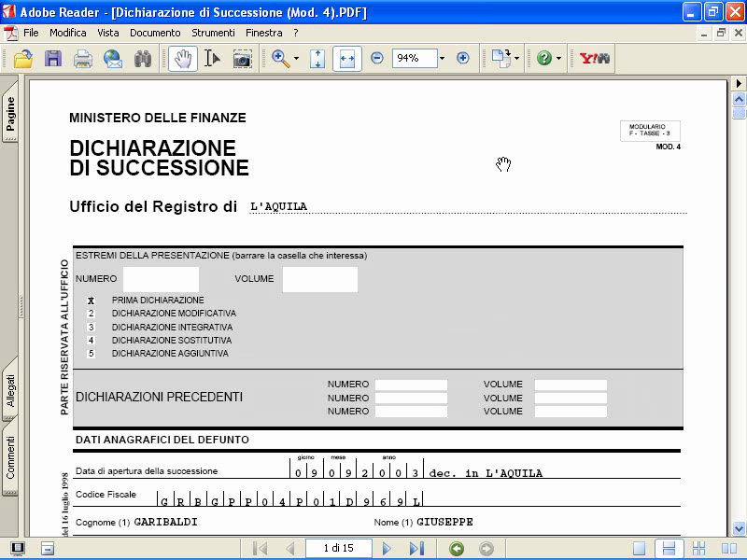Fit to width with the Fit Width icon
The width and height of the screenshot is (747, 560).
click(347, 59)
